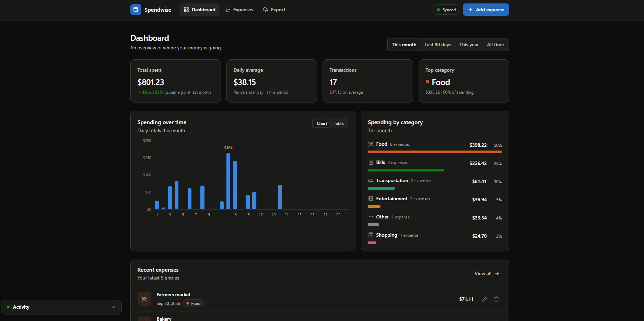This screenshot has width=644, height=321.
Task: Edit the Farmers market expense
Action: [x=485, y=299]
